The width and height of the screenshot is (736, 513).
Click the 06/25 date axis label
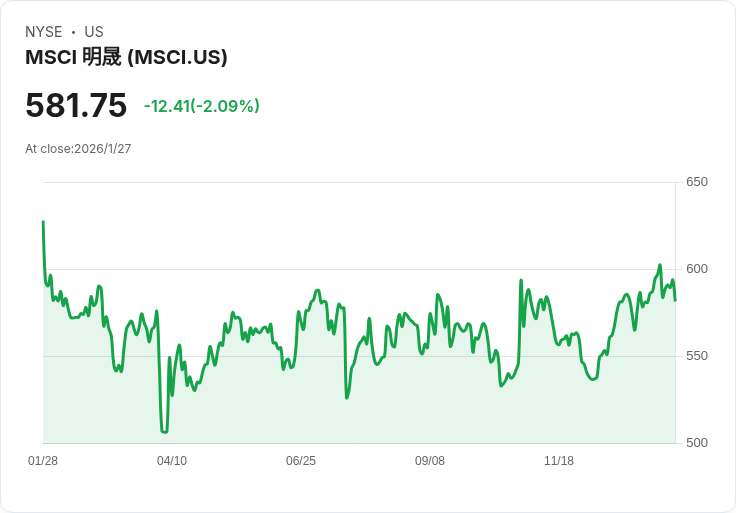point(301,461)
